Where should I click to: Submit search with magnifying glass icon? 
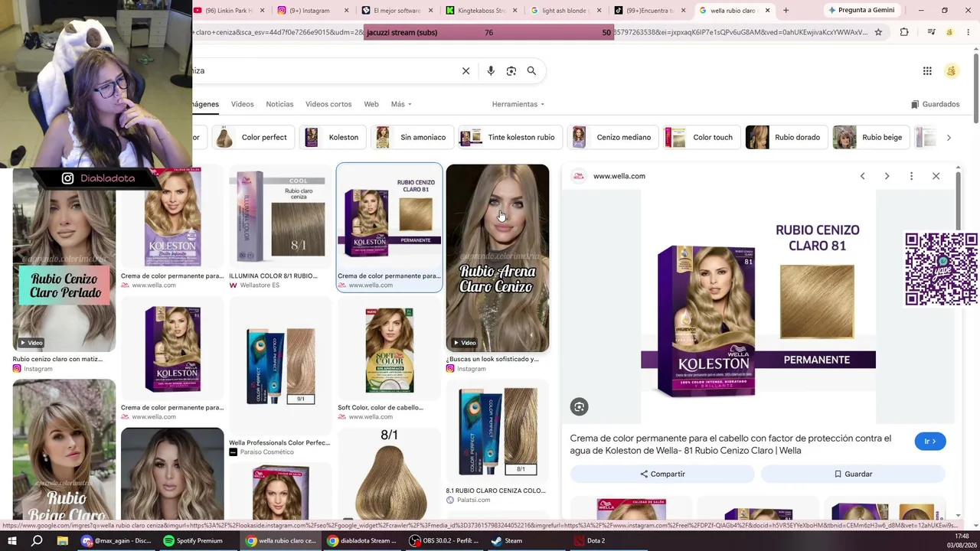click(531, 71)
